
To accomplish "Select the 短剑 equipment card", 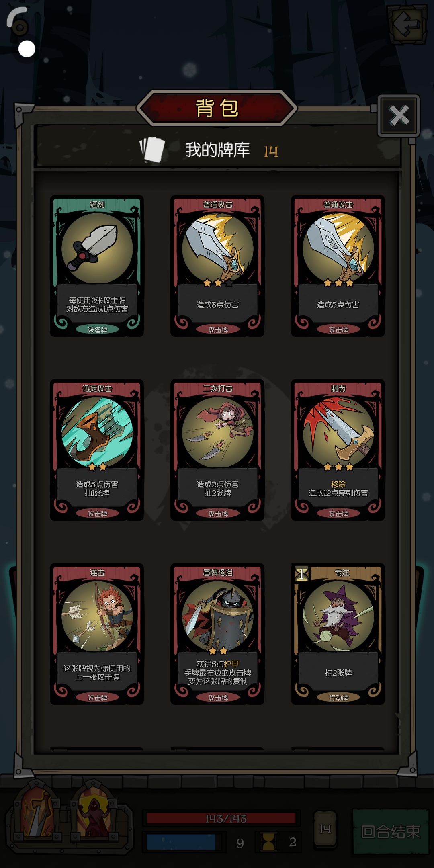I will (97, 266).
